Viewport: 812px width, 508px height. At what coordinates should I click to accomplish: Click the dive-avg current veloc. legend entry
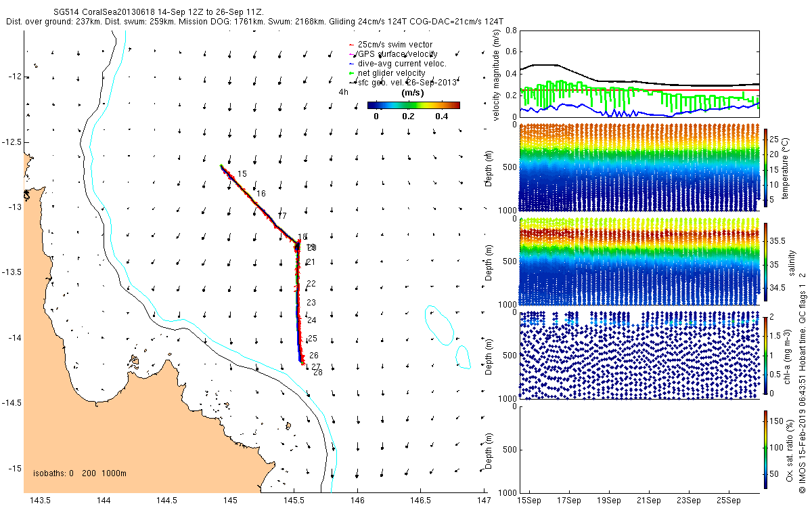click(399, 64)
